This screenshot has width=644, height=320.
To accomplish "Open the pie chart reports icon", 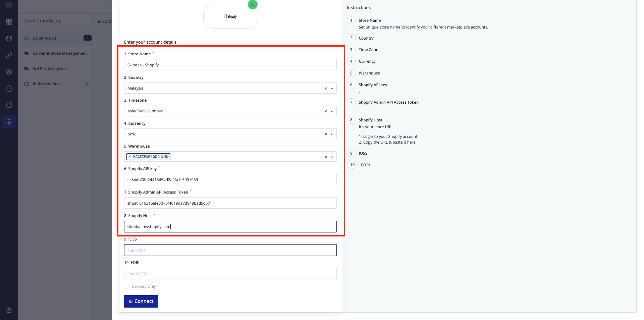I will [x=9, y=105].
